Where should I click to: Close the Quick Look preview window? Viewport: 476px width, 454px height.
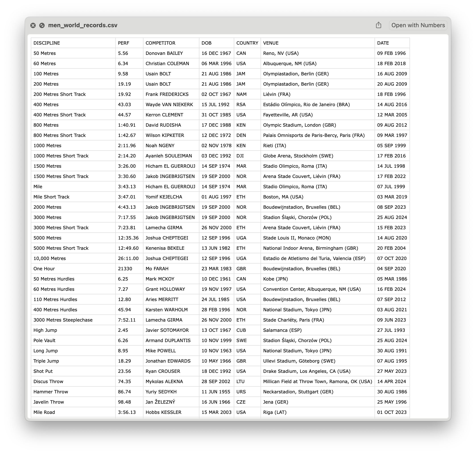click(33, 25)
